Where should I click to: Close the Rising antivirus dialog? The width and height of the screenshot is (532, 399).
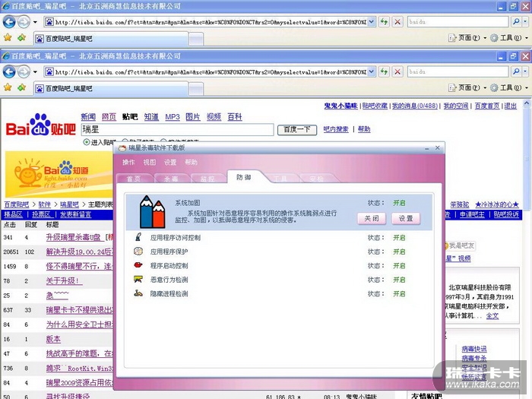click(437, 148)
